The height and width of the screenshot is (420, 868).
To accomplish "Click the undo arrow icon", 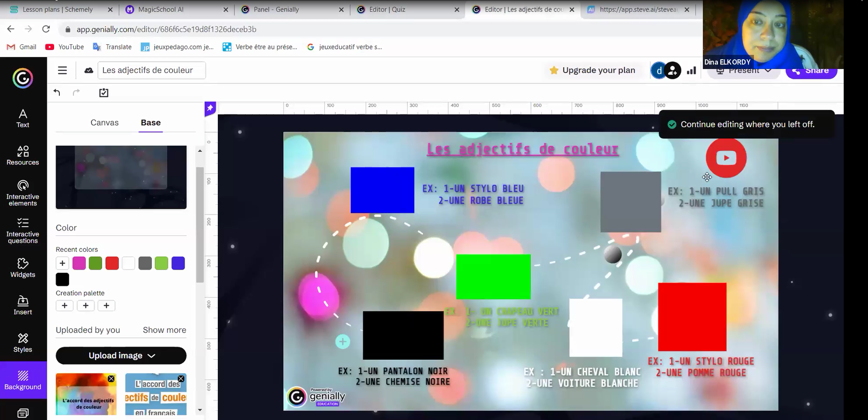I will (57, 93).
